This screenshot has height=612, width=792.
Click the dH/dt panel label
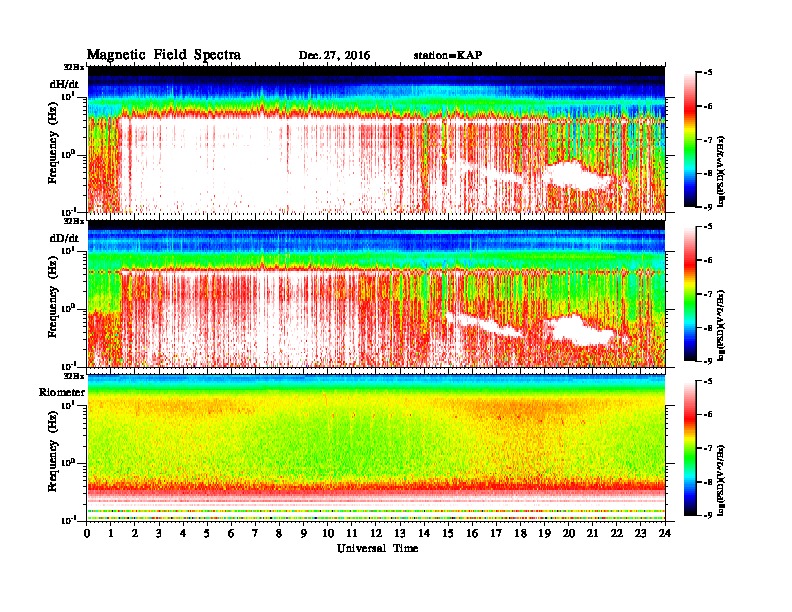click(x=64, y=84)
